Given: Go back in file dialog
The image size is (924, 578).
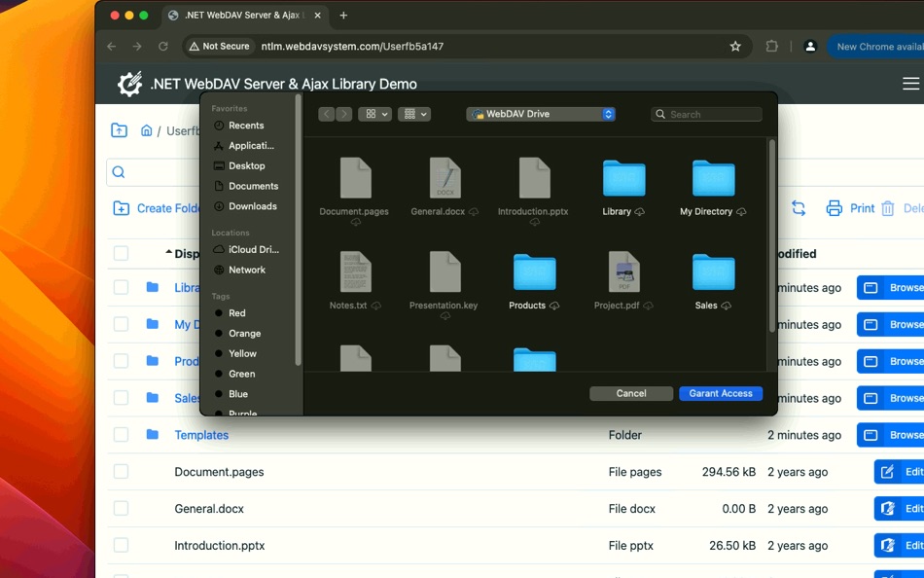Looking at the screenshot, I should (x=327, y=114).
